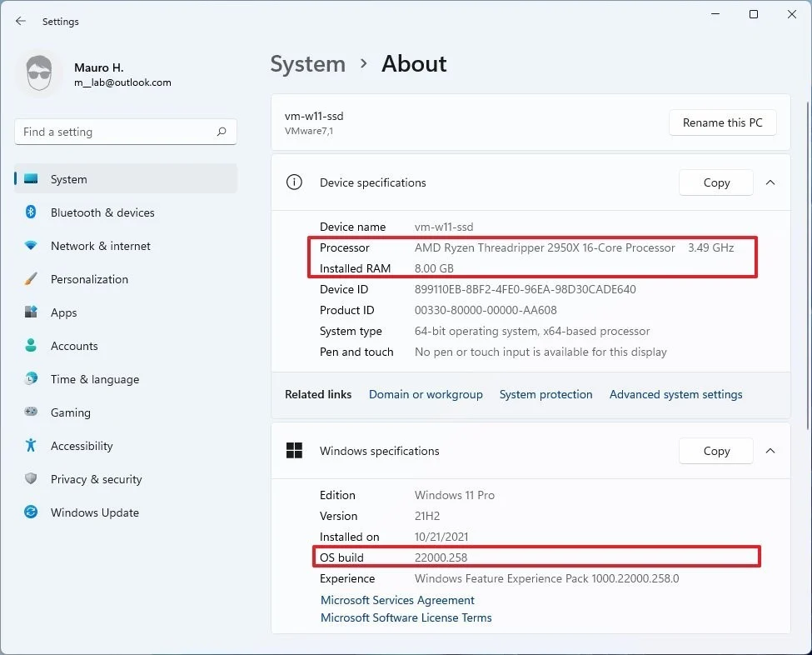Copy the Windows specifications
This screenshot has width=812, height=655.
tap(716, 451)
